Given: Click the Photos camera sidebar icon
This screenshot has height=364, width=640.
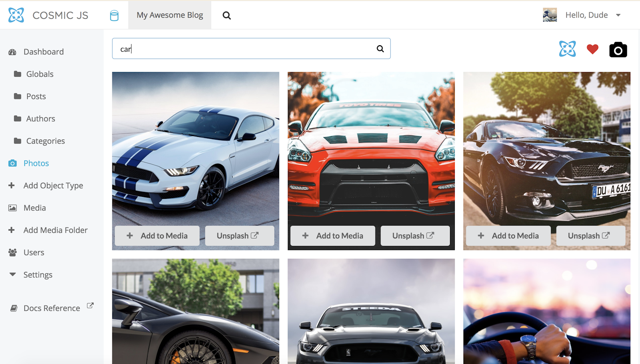Looking at the screenshot, I should pyautogui.click(x=13, y=163).
